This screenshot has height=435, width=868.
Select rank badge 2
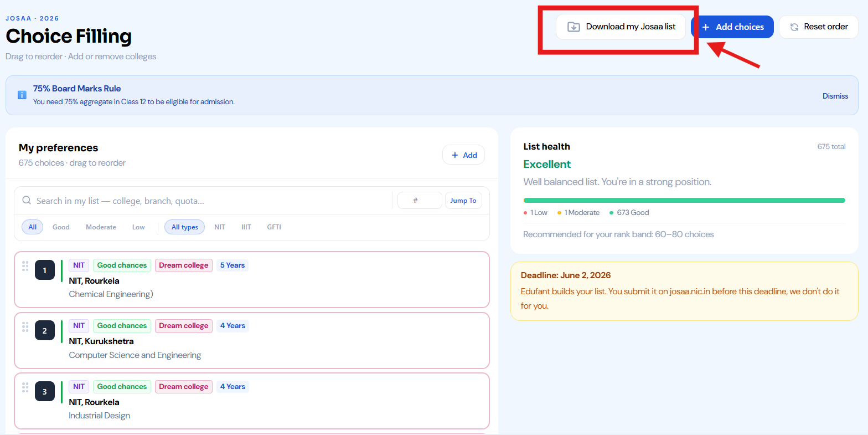coord(45,331)
